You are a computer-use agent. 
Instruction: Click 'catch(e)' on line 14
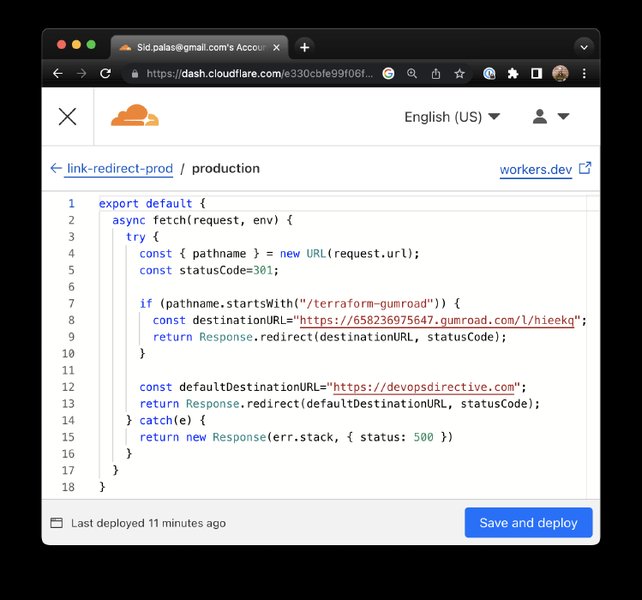(165, 421)
